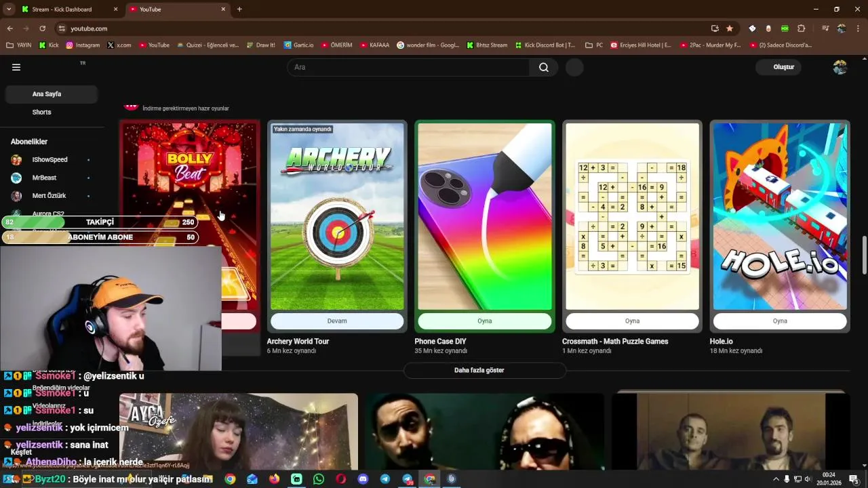The image size is (868, 488).
Task: Open Opera from the taskbar
Action: (340, 479)
